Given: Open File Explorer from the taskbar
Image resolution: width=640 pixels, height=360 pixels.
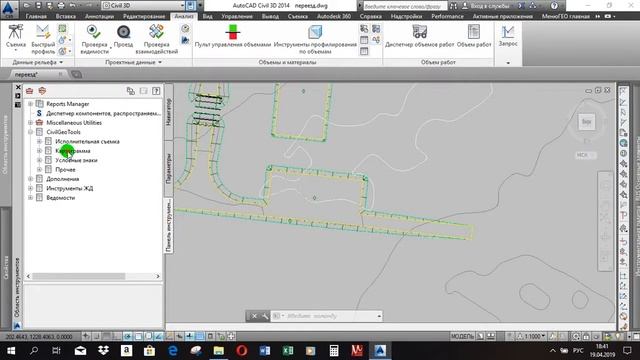Looking at the screenshot, I should pyautogui.click(x=218, y=351).
